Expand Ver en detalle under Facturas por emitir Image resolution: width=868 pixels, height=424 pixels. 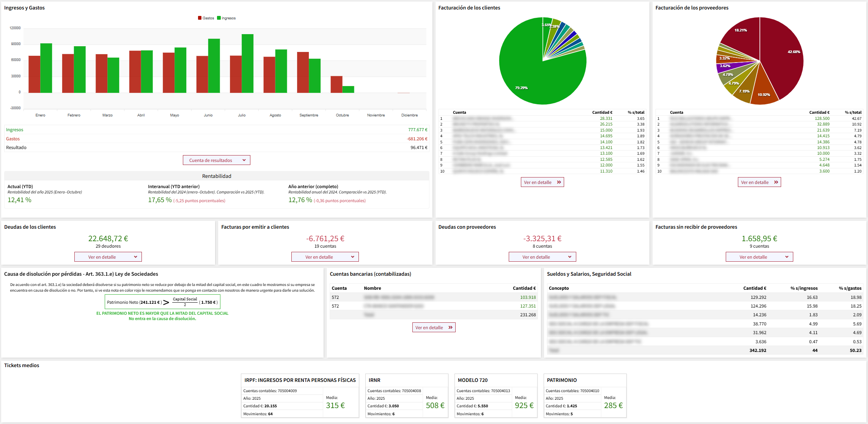(325, 257)
